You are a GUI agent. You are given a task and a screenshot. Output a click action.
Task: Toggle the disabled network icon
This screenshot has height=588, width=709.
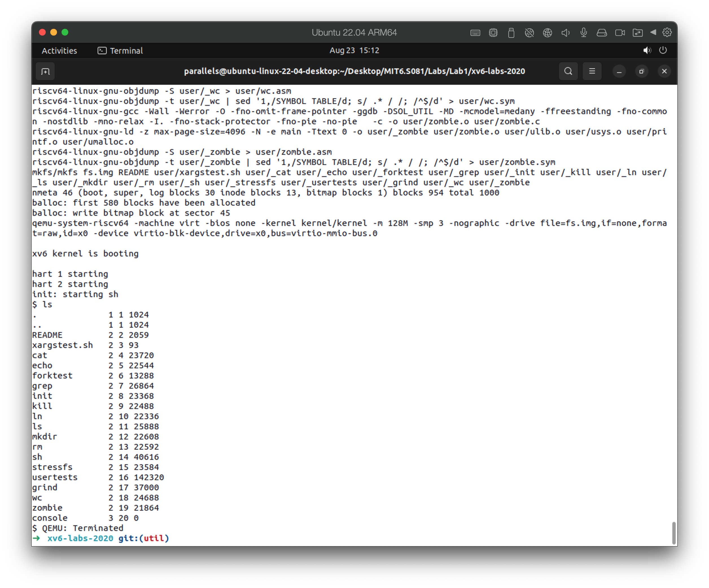click(529, 33)
